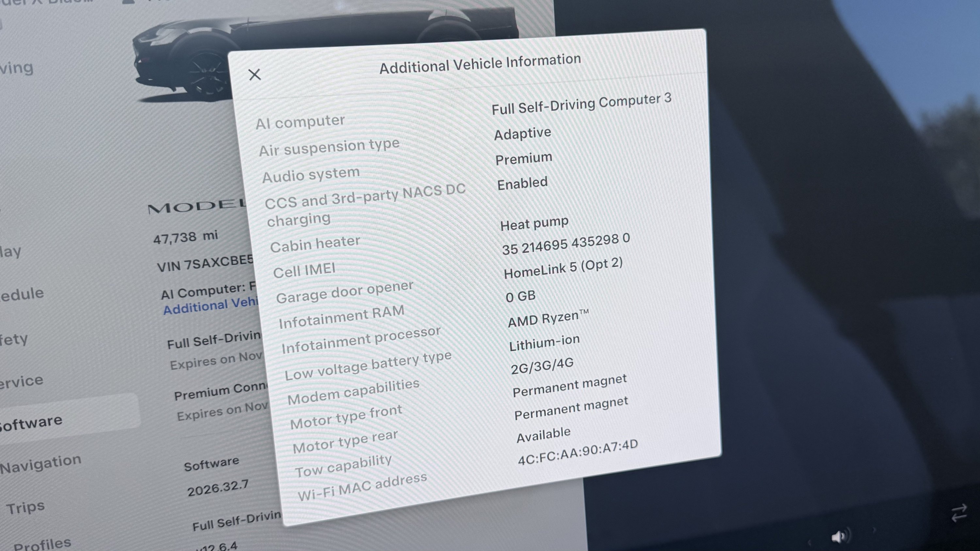Open the Trips settings tab
980x551 pixels.
[25, 507]
